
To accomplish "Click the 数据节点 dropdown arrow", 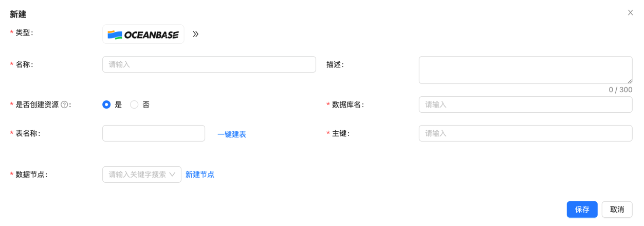I will (x=172, y=175).
